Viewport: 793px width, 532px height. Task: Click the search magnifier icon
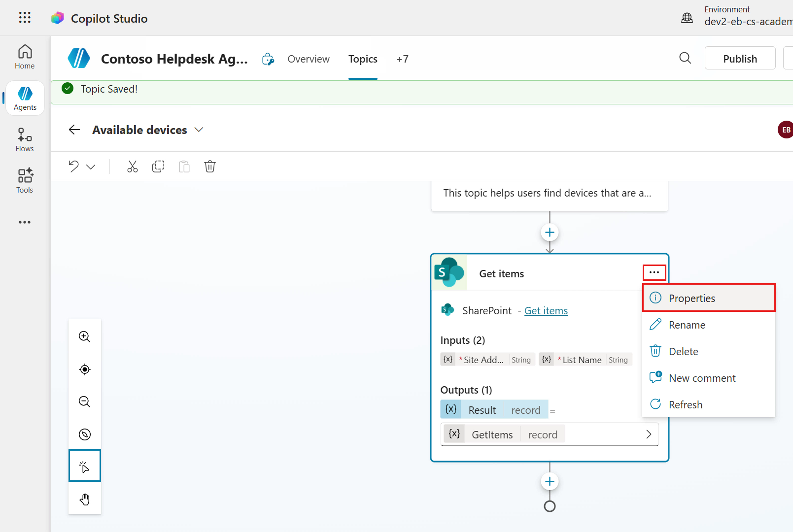point(685,58)
